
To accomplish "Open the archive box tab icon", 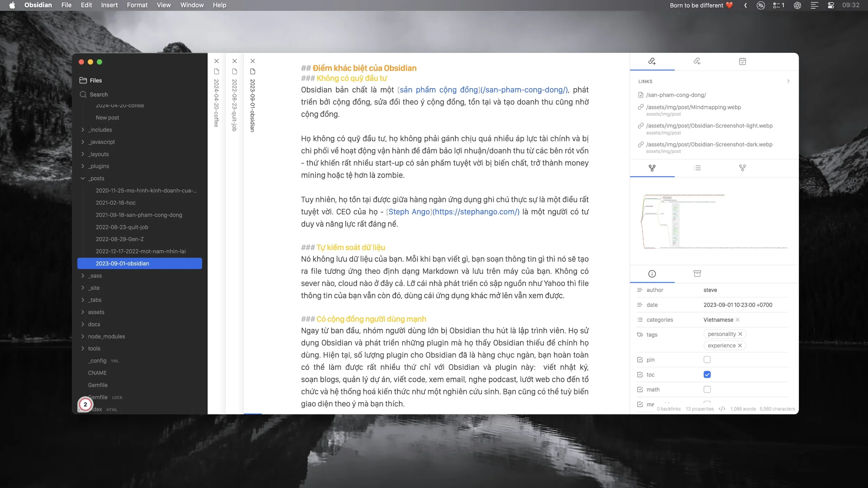I will pos(697,274).
